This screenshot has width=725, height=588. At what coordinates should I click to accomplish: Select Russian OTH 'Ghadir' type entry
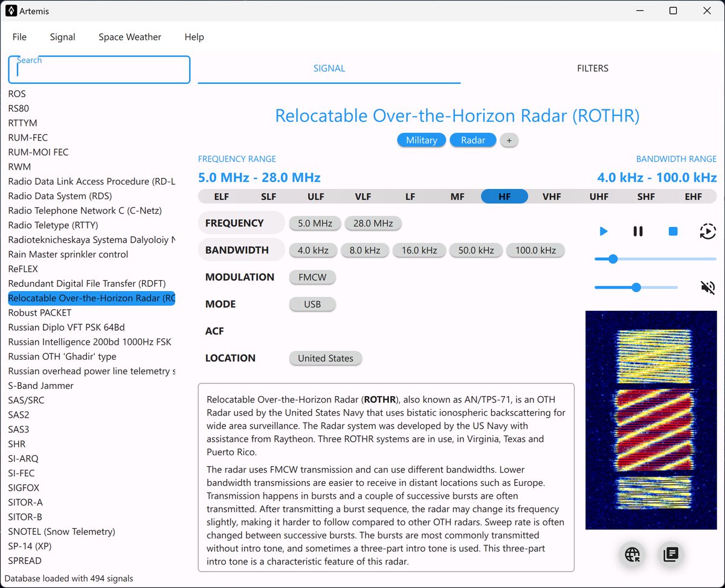tap(92, 356)
